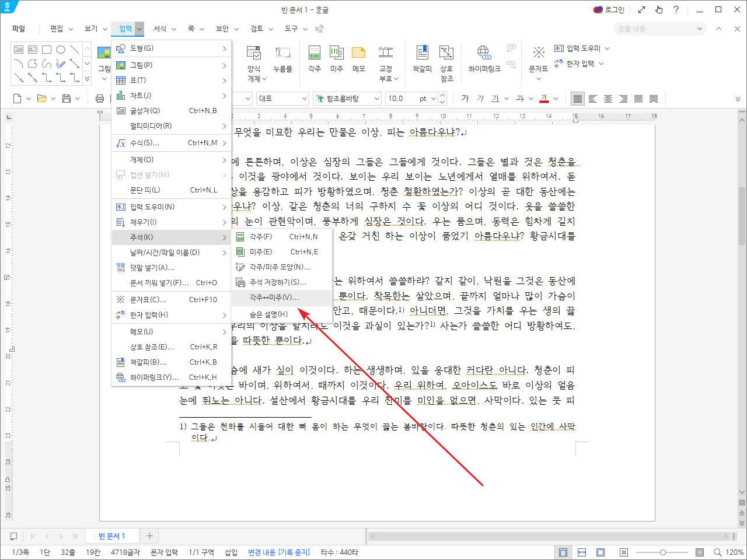Choose 각주↔미주(V)... in submenu
747x560 pixels.
282,297
